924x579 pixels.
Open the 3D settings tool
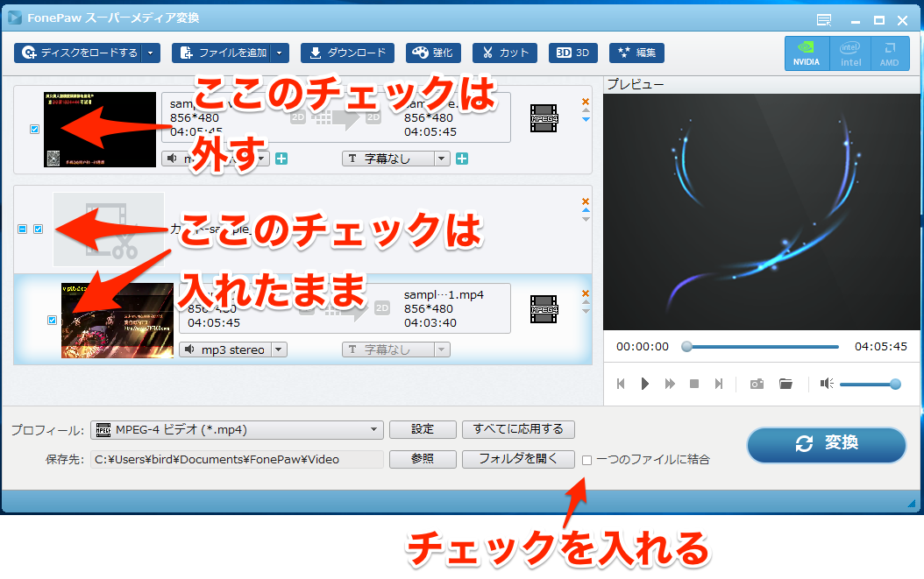[x=572, y=53]
